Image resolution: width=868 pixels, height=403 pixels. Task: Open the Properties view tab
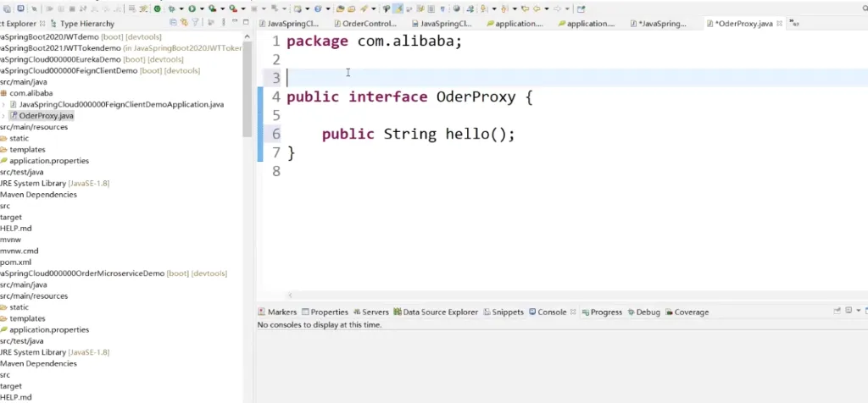325,312
